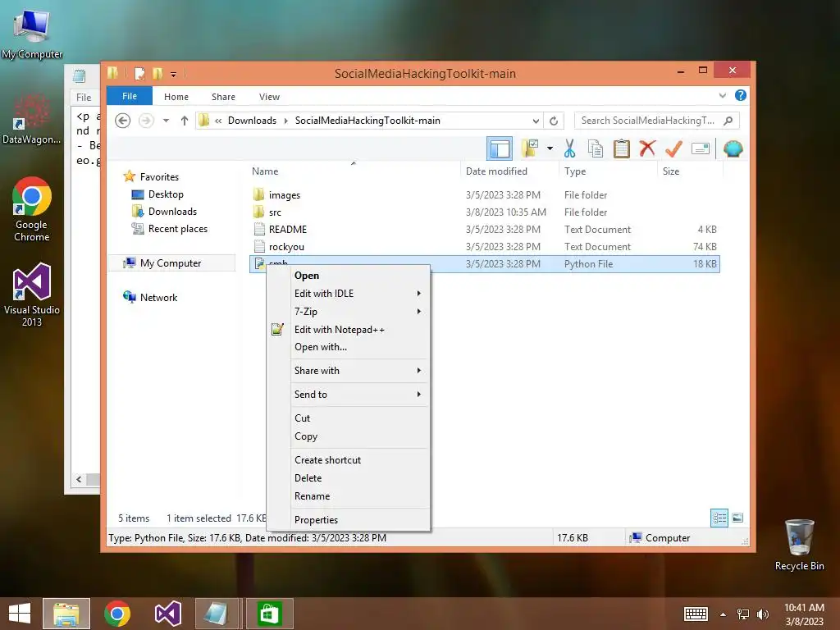Click the breadcrumb double chevron
This screenshot has height=630, width=840.
pyautogui.click(x=218, y=121)
